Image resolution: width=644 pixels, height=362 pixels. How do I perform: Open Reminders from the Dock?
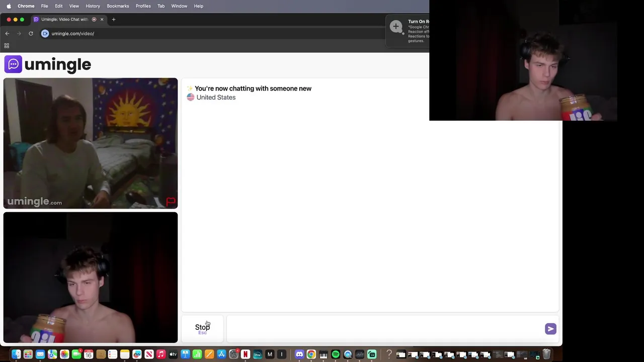(x=113, y=354)
